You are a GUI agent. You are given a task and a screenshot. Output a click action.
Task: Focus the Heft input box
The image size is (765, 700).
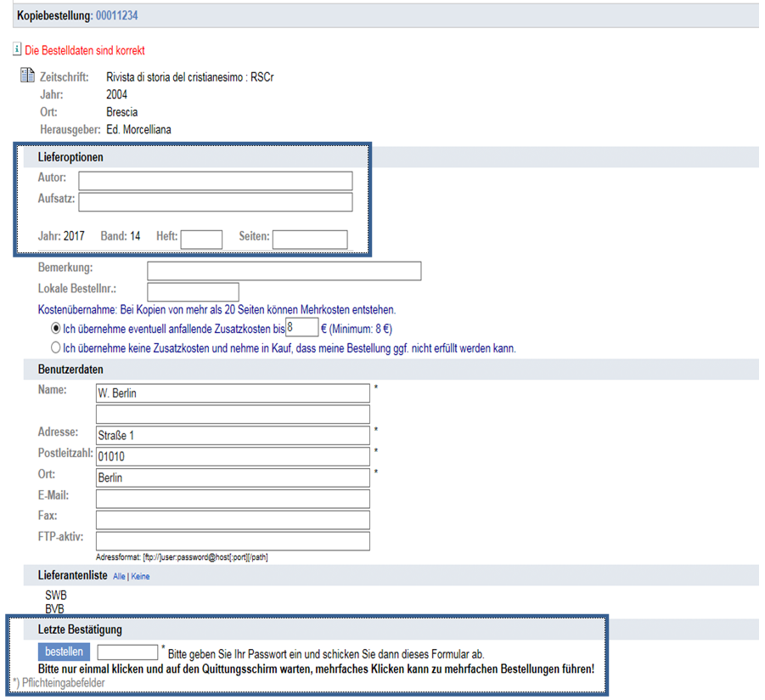pyautogui.click(x=201, y=240)
